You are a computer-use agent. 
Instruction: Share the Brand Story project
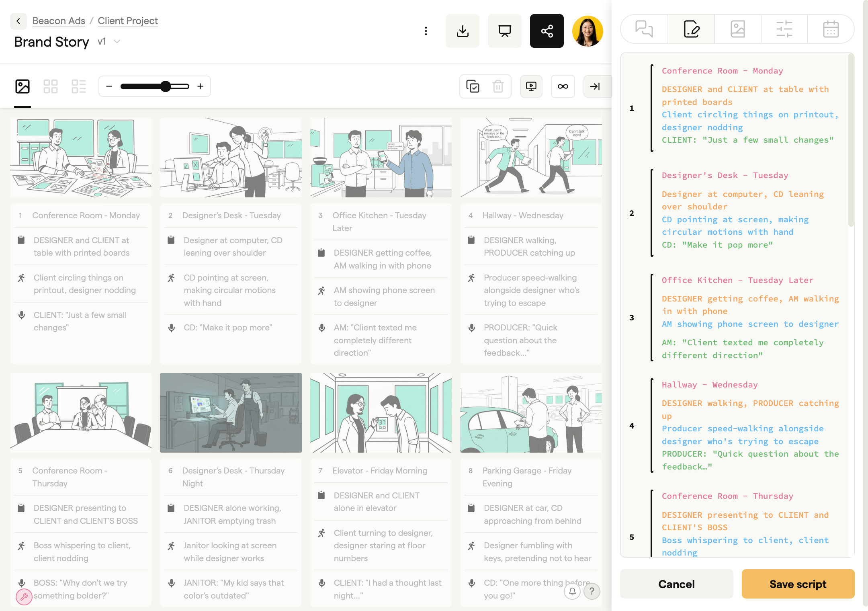click(x=547, y=31)
